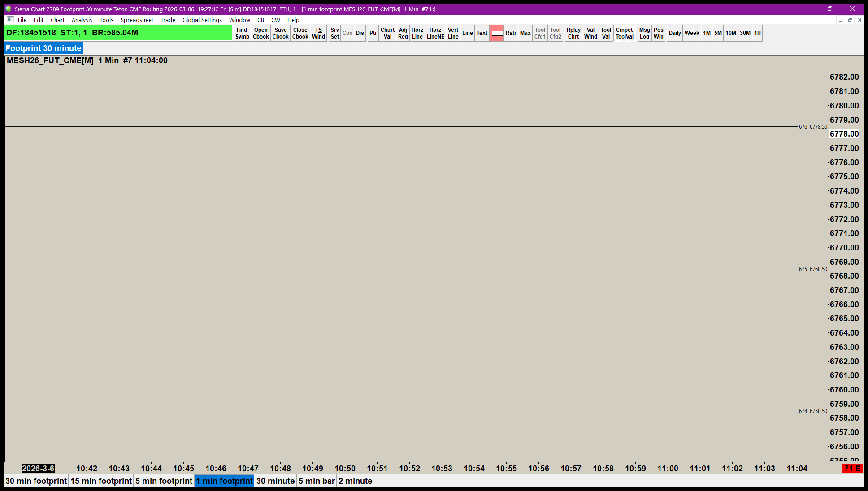The image size is (868, 491).
Task: Open chartbook with Open Cbook button
Action: tap(260, 33)
